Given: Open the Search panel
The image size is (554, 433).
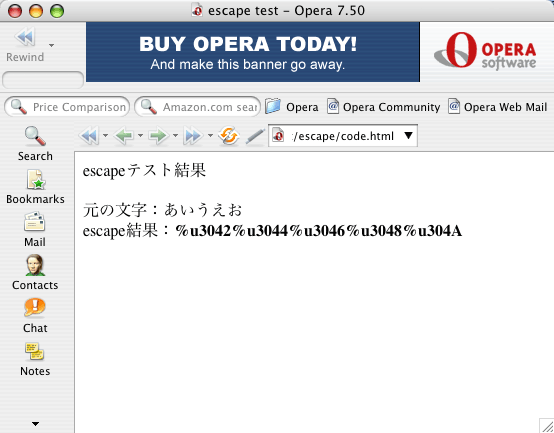Looking at the screenshot, I should pyautogui.click(x=35, y=144).
